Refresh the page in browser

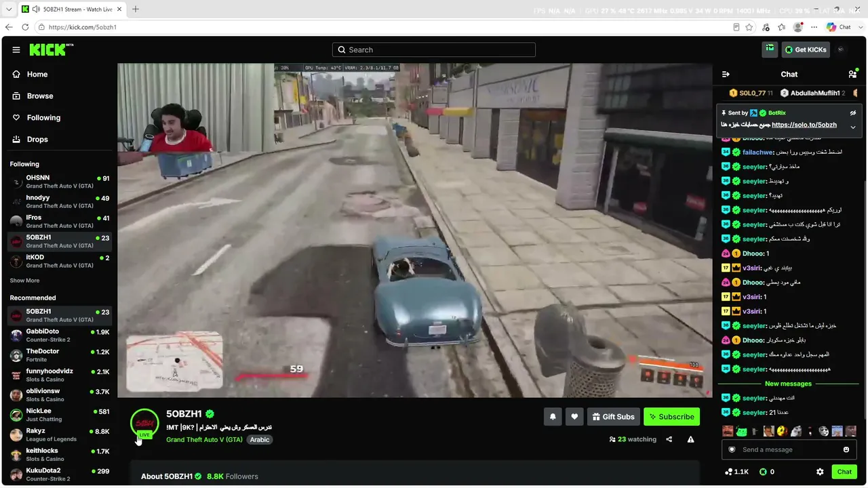point(25,27)
